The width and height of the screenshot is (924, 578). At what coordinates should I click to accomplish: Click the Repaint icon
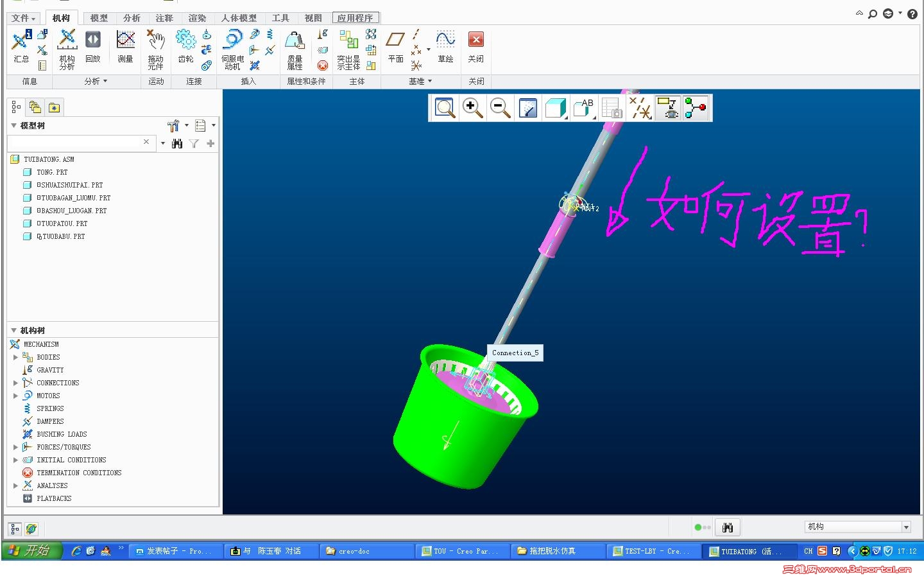pyautogui.click(x=527, y=108)
